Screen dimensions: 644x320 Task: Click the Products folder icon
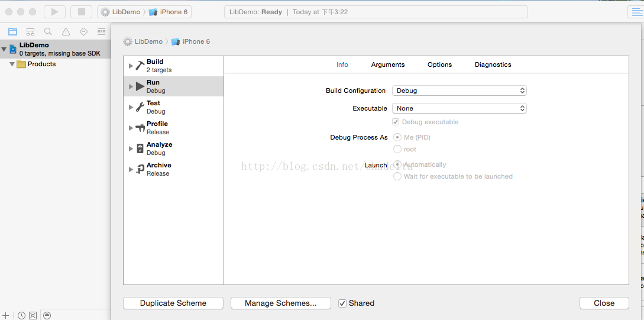(21, 64)
